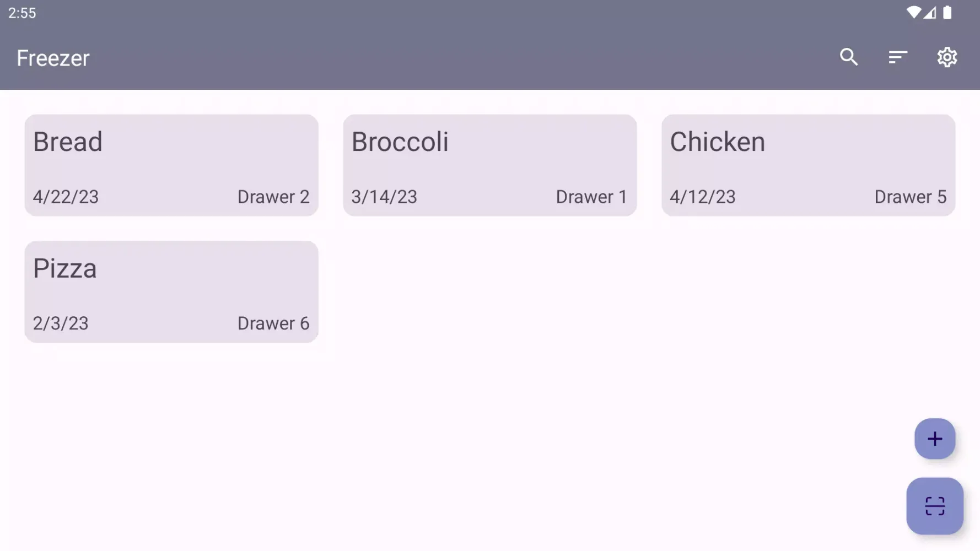980x551 pixels.
Task: Tap Drawer 2 label on Bread card
Action: (x=273, y=197)
